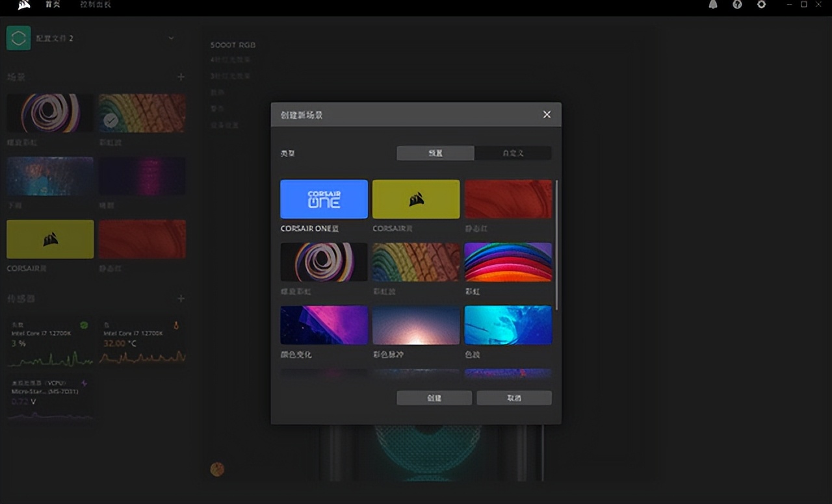The height and width of the screenshot is (504, 832).
Task: Select the purple glow scene in the left panel
Action: (x=142, y=176)
